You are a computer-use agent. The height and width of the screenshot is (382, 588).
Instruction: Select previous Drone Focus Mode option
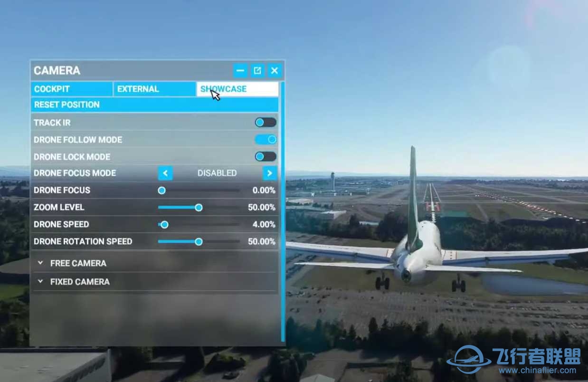(165, 173)
